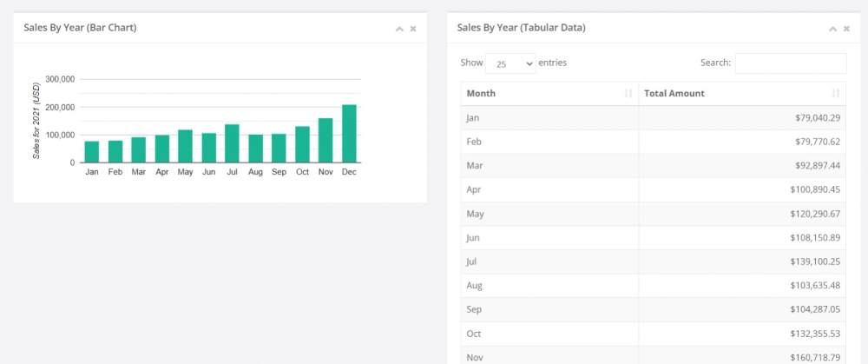Click the $100,890.45 amount cell
This screenshot has width=868, height=364.
742,189
